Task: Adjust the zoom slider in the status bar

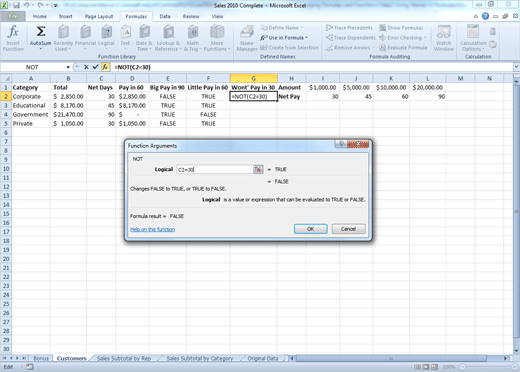Action: click(x=487, y=367)
